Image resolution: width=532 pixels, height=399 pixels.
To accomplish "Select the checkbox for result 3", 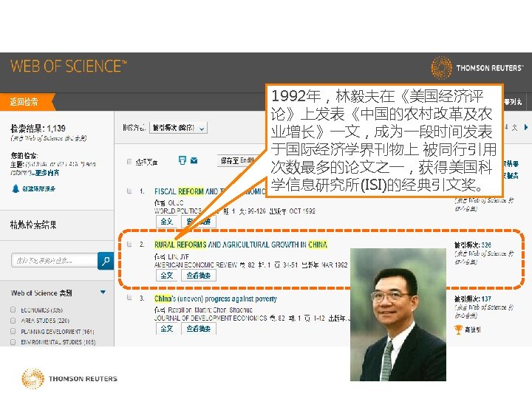I will point(129,298).
